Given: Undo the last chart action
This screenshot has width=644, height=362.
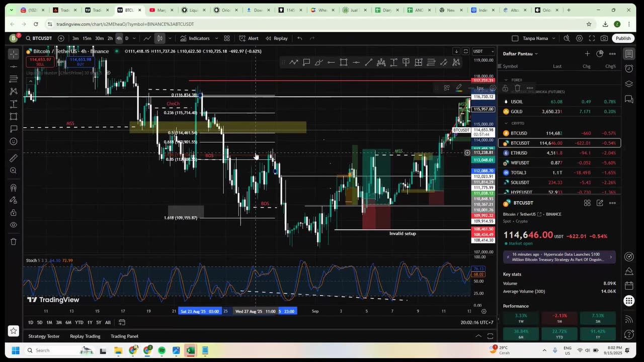Looking at the screenshot, I should pos(300,38).
